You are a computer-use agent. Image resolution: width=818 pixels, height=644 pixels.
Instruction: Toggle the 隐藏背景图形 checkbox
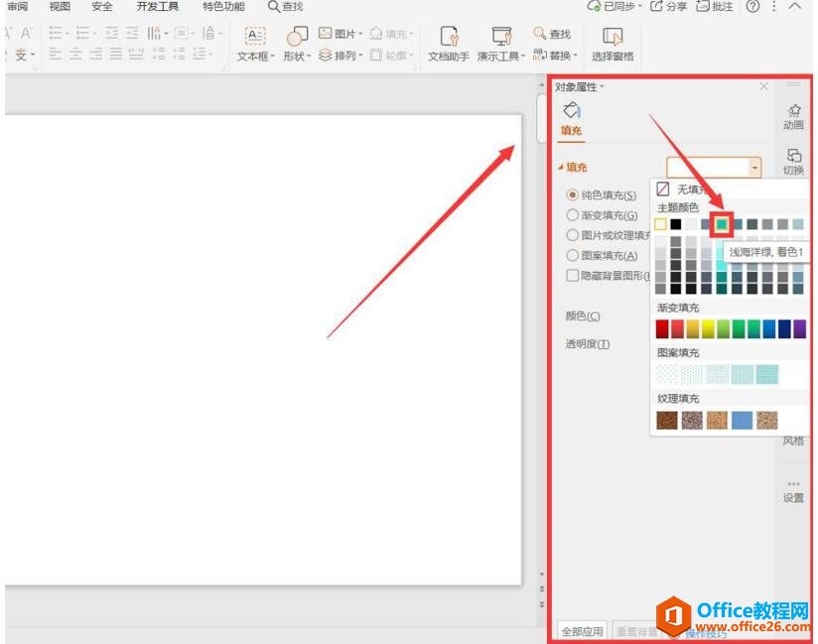click(573, 276)
